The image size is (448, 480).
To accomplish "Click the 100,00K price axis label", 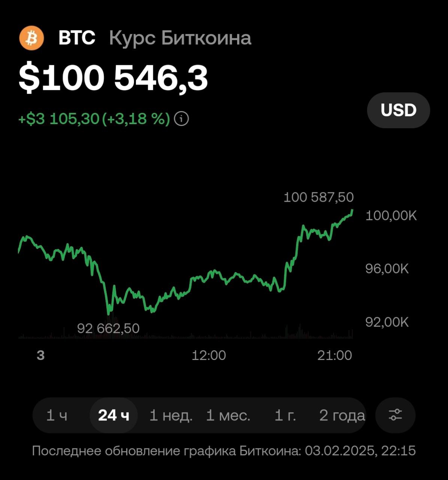I will pyautogui.click(x=391, y=216).
